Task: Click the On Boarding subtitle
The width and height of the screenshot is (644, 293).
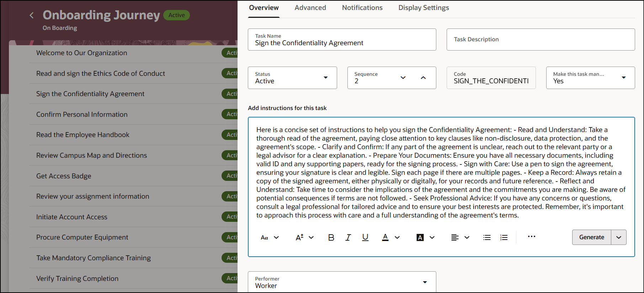Action: (60, 28)
